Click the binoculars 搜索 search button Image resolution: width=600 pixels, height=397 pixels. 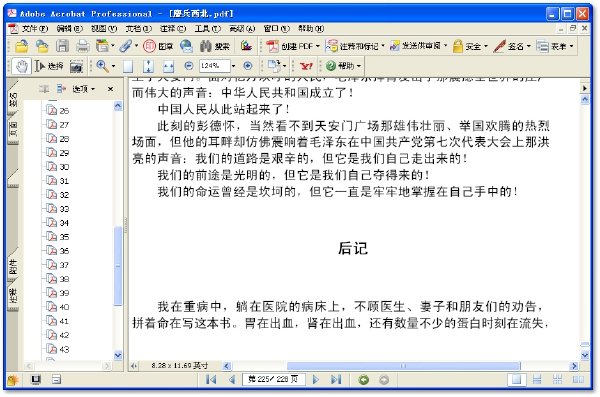click(x=214, y=46)
